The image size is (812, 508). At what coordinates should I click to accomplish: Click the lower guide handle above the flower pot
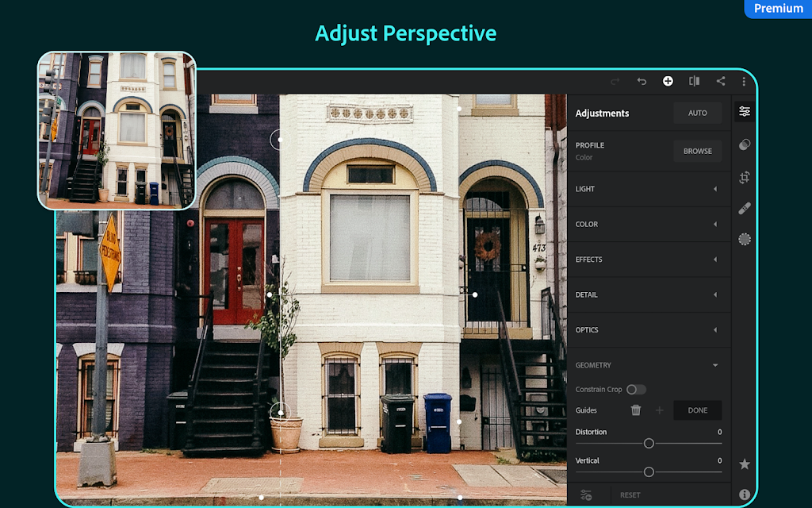click(x=280, y=413)
